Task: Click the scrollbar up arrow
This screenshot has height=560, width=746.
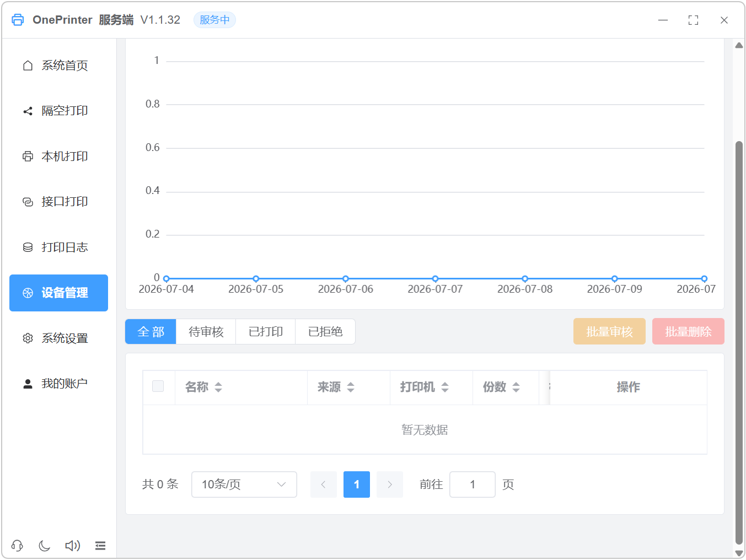Action: click(739, 45)
